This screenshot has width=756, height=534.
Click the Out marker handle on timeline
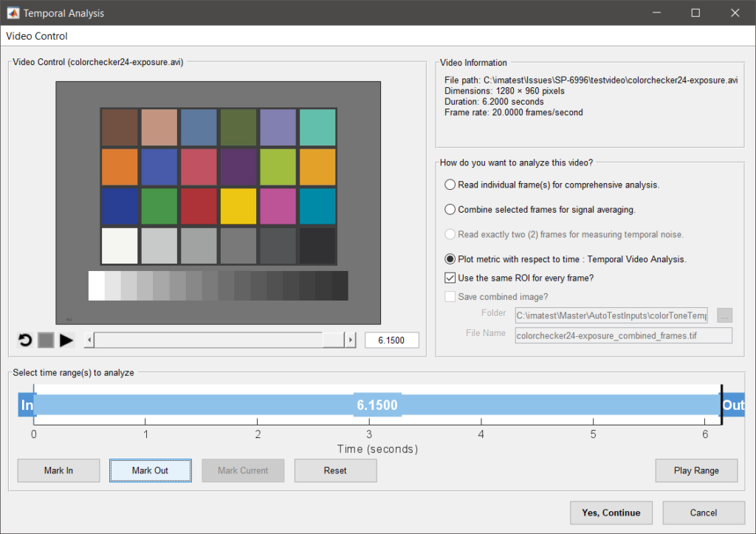[x=733, y=405]
